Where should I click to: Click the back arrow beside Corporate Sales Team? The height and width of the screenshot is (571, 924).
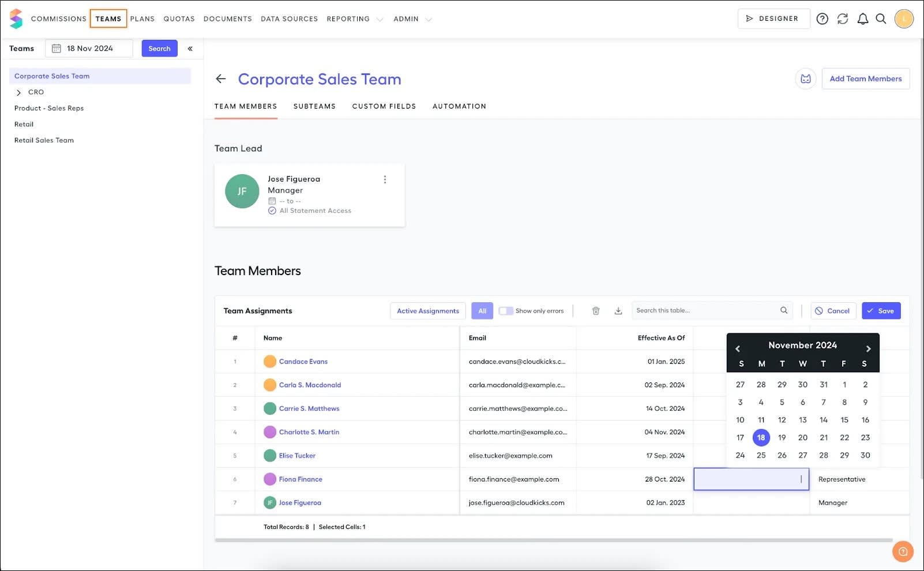tap(221, 79)
